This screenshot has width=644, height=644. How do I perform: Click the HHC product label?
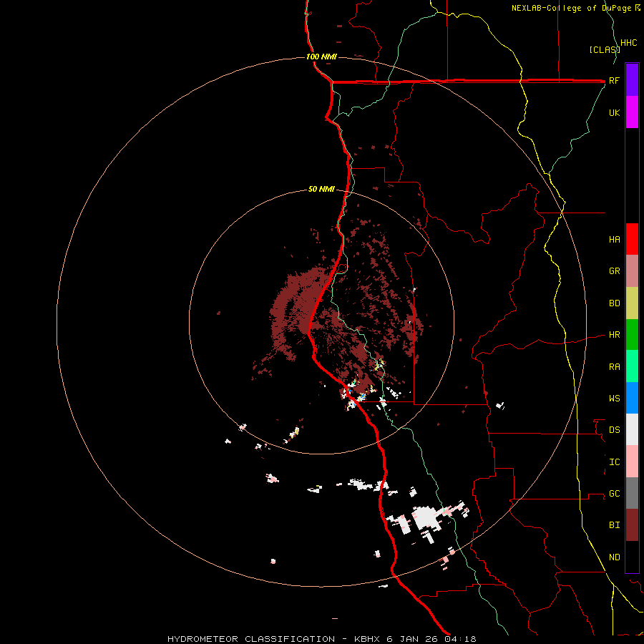[628, 43]
